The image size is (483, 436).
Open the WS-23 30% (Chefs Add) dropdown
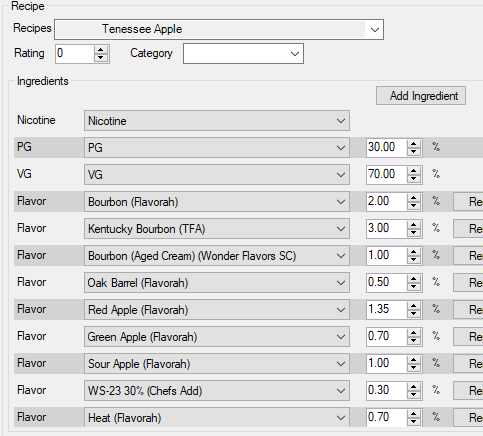[217, 391]
